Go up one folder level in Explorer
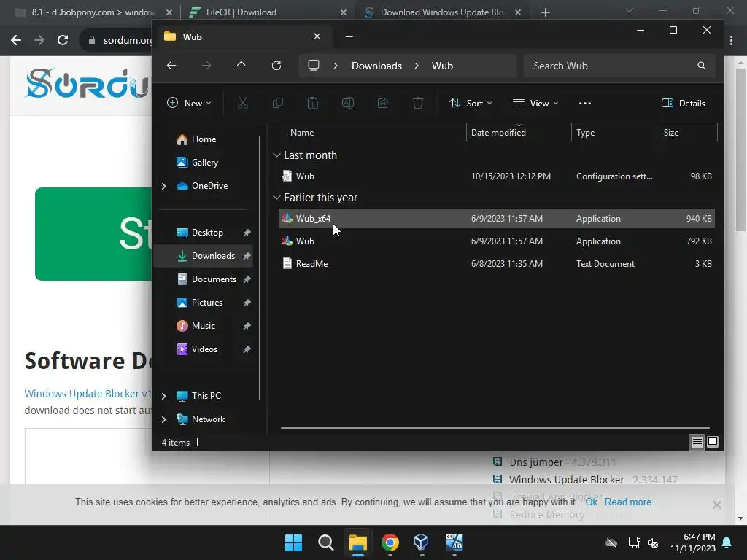Viewport: 747px width, 560px height. [241, 66]
